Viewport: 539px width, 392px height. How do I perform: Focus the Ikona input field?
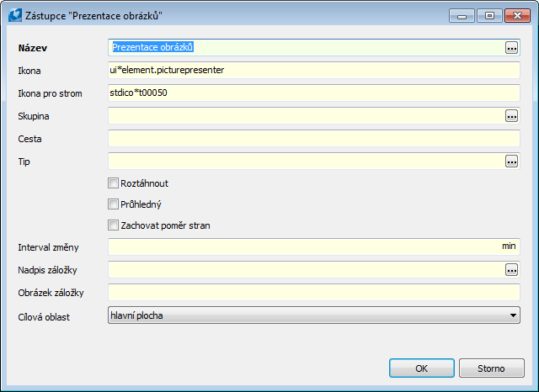click(314, 71)
